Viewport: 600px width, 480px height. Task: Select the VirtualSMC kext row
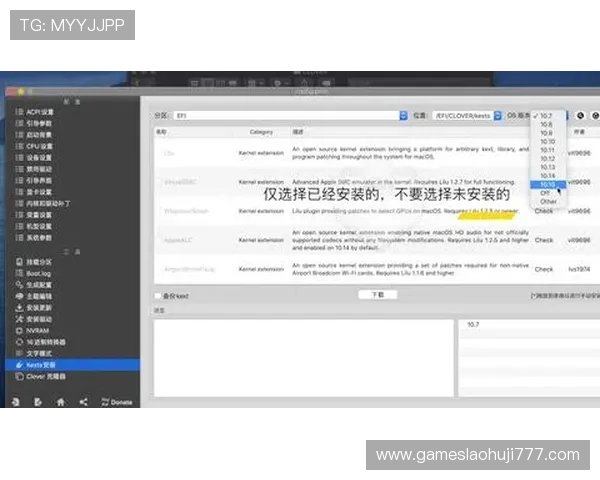pos(377,182)
